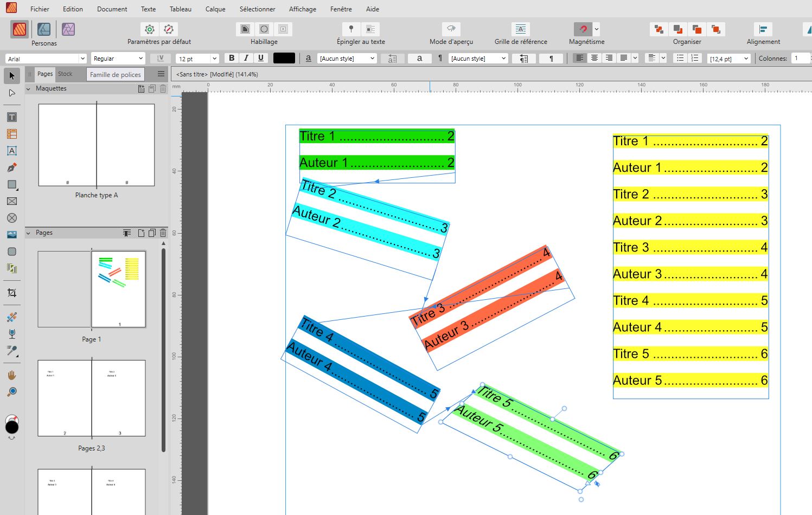
Task: Set paragraph alignment to center
Action: tap(594, 58)
